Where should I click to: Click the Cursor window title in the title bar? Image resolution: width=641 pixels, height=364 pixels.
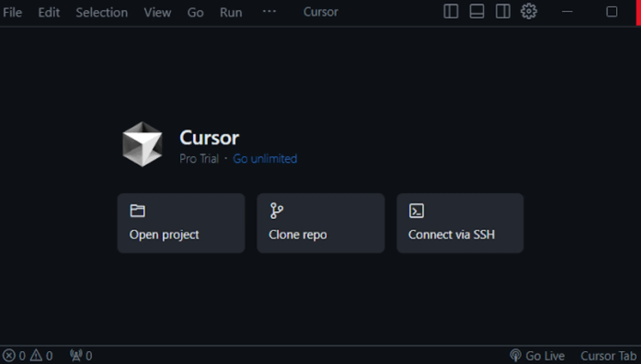click(320, 12)
